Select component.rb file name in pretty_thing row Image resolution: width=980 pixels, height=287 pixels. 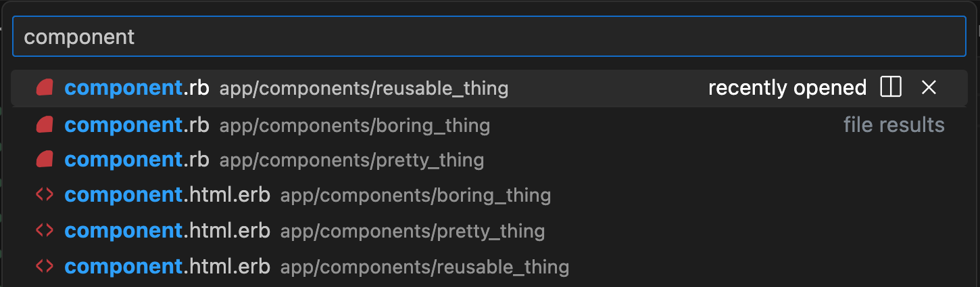pyautogui.click(x=137, y=160)
